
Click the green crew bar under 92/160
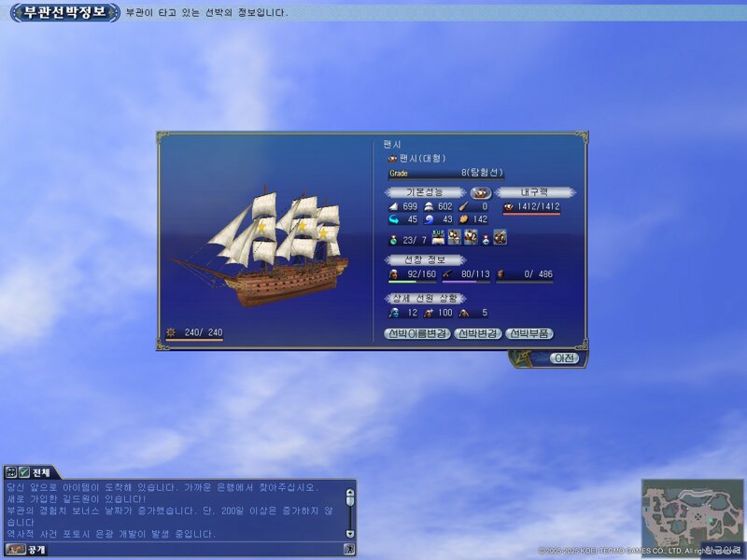[x=412, y=282]
